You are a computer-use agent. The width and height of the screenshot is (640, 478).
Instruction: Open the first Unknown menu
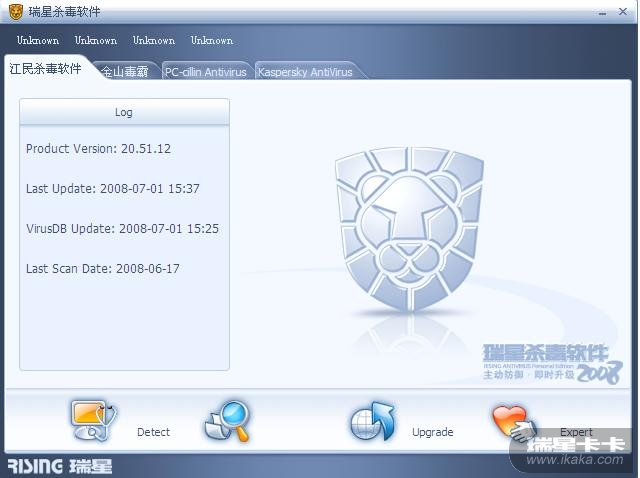point(38,40)
